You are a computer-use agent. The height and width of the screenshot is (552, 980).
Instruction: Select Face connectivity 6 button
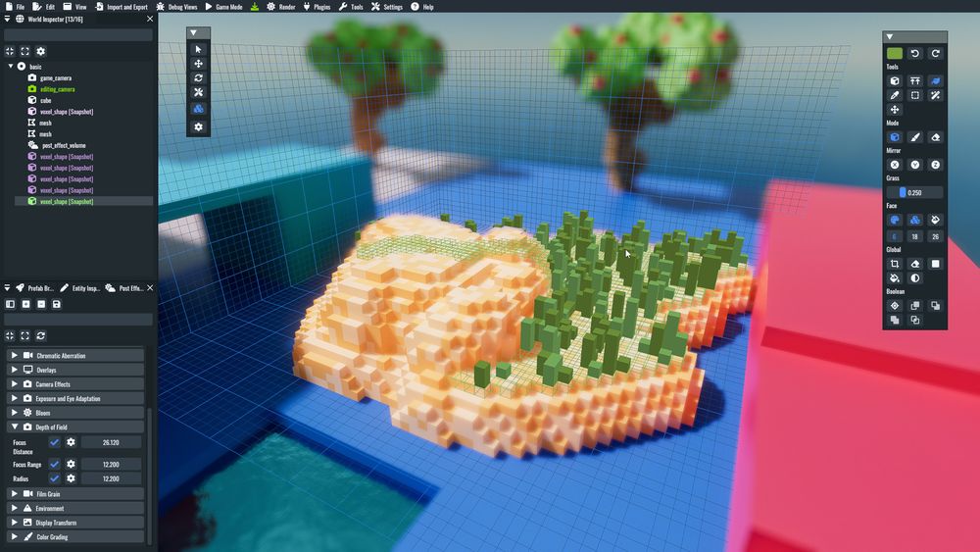point(895,236)
